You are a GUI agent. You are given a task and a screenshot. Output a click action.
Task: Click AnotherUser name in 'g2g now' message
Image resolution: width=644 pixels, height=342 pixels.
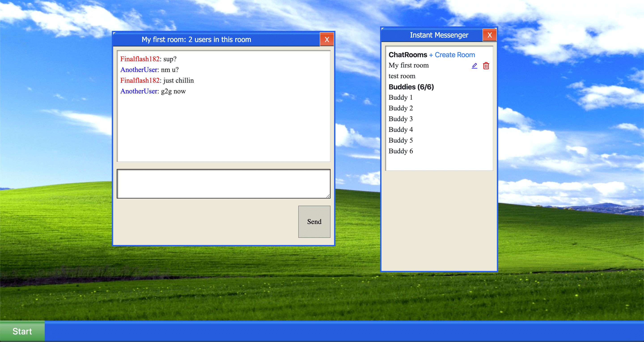[x=139, y=91]
